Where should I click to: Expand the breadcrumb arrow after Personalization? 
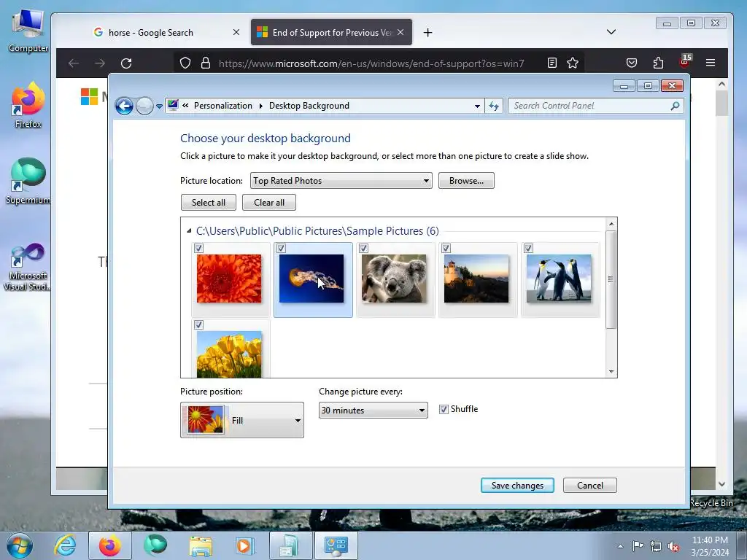click(260, 106)
